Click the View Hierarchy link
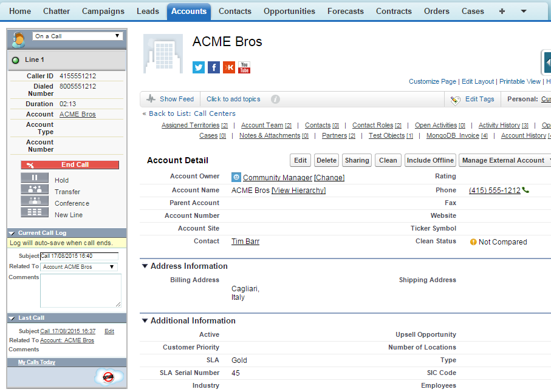 [x=299, y=190]
